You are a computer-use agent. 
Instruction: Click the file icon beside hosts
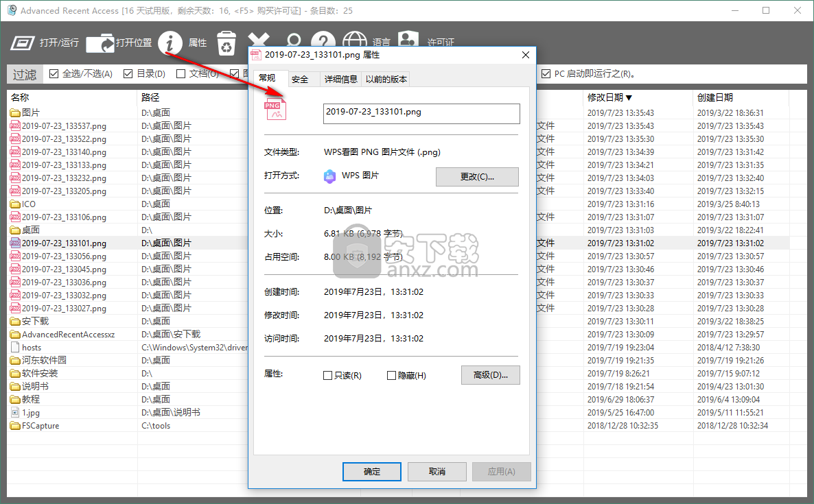(x=15, y=348)
